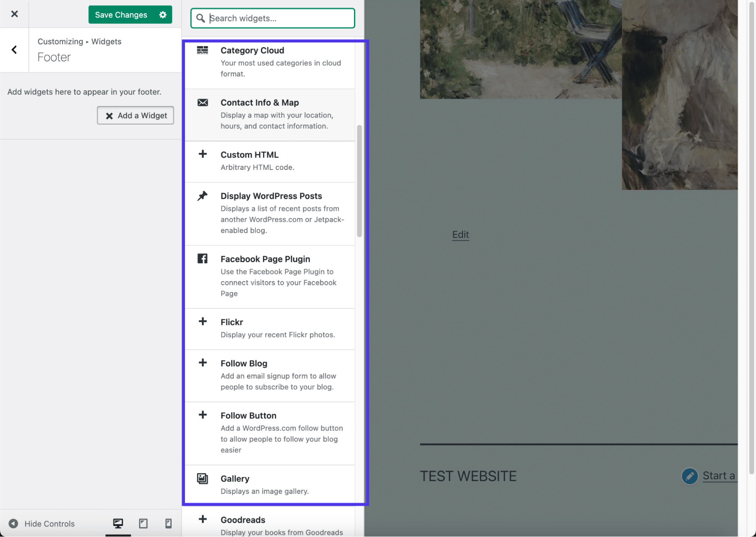This screenshot has height=537, width=756.
Task: Click the Edit link on the preview
Action: coord(461,233)
